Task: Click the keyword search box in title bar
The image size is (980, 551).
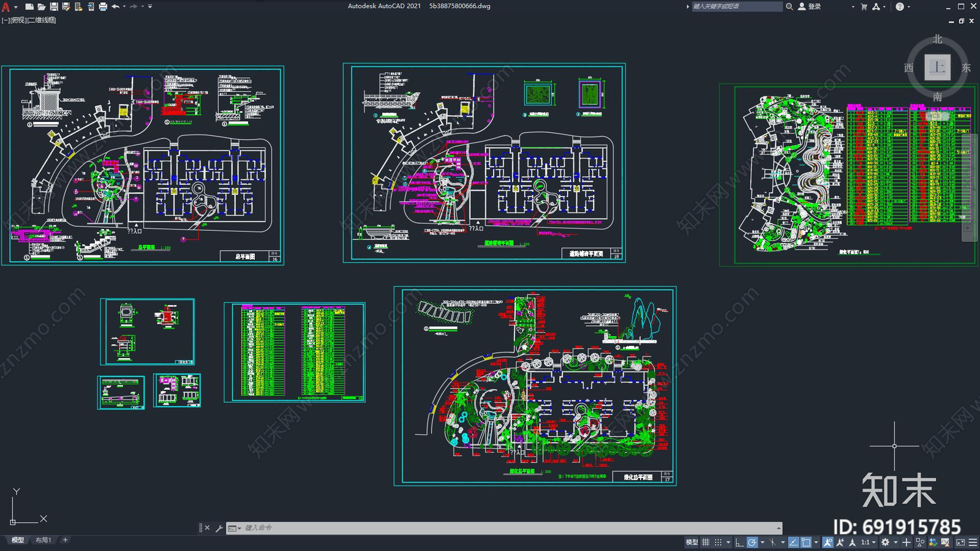Action: pos(736,7)
